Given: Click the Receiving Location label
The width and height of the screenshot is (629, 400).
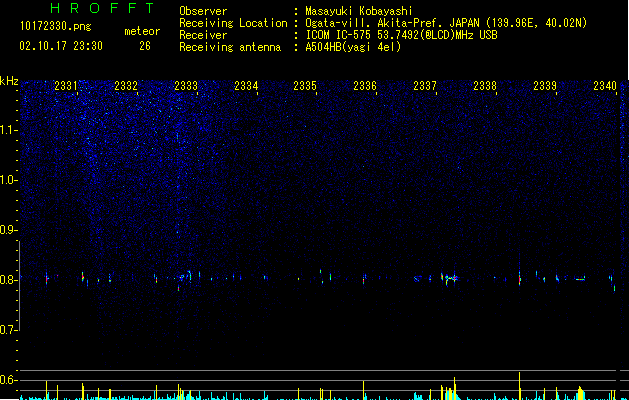Looking at the screenshot, I should (x=233, y=23).
